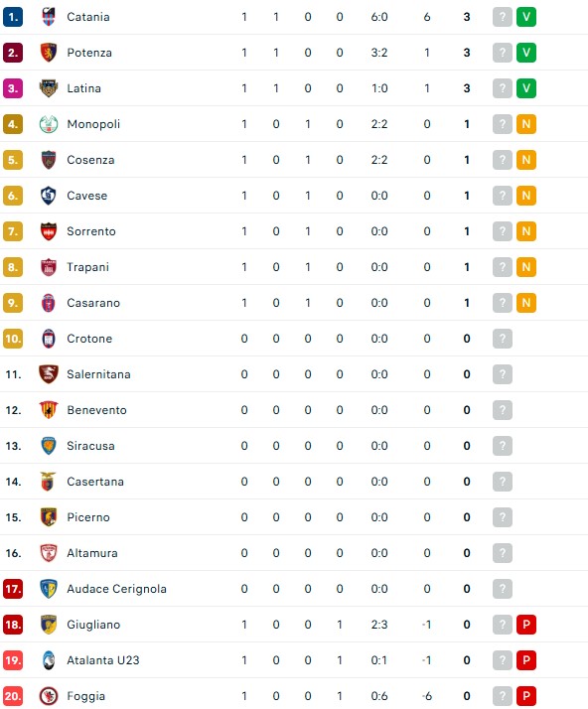Click the Casertana team name

coord(95,482)
